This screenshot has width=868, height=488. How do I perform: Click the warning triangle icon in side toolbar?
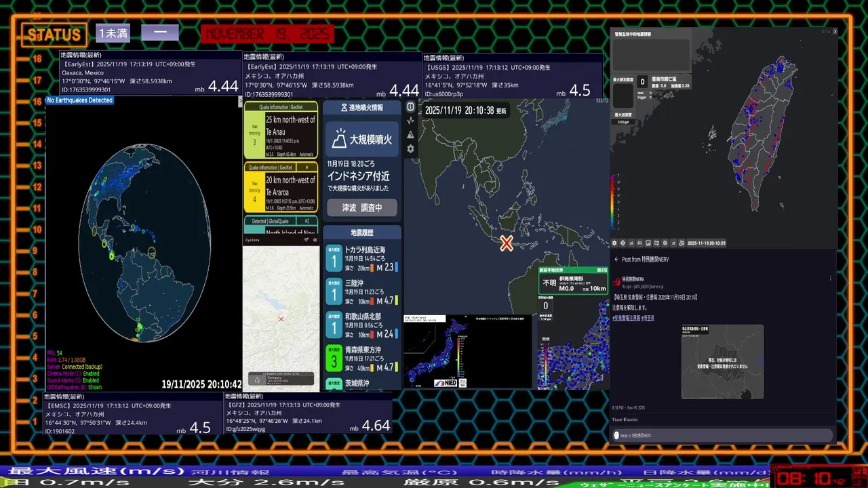pyautogui.click(x=410, y=135)
